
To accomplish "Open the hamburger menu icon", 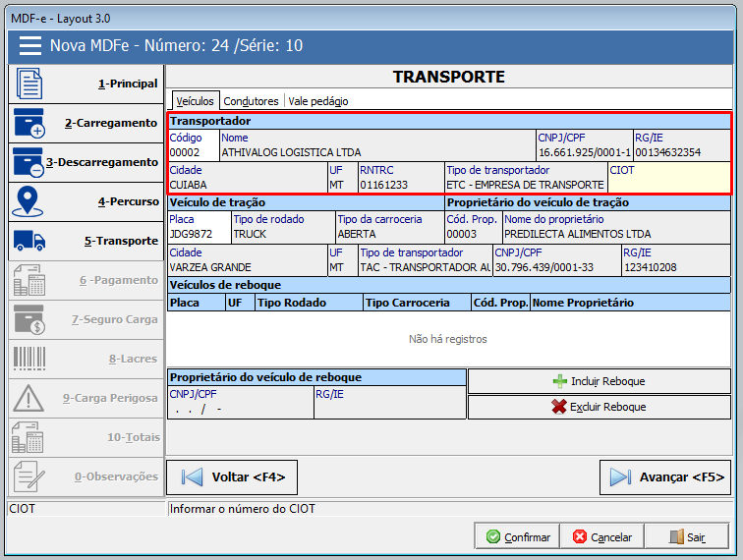I will click(29, 45).
